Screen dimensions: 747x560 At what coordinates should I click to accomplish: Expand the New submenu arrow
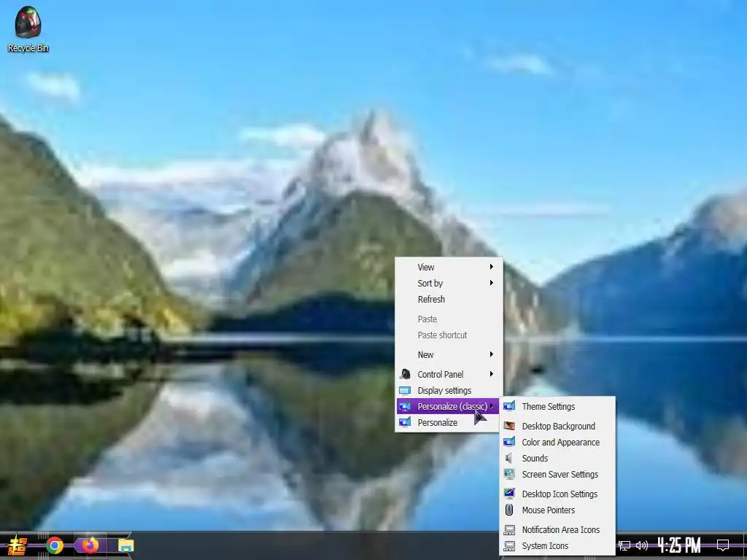(491, 354)
